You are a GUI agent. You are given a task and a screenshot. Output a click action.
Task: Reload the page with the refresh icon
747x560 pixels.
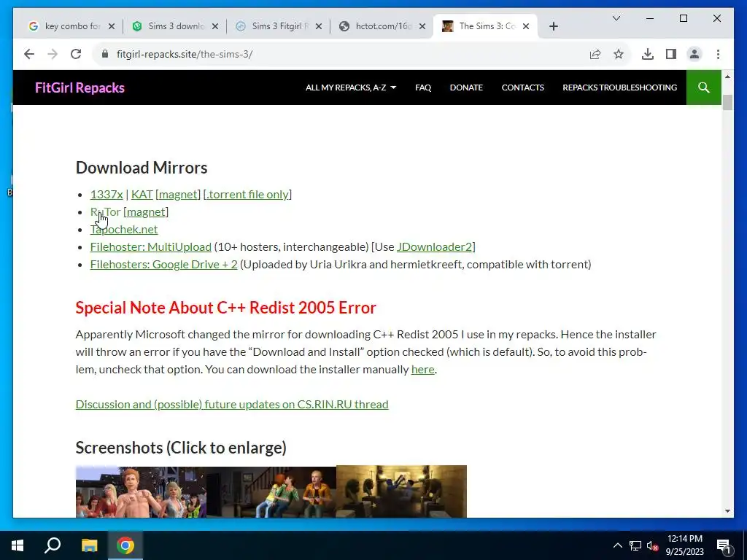pos(76,54)
